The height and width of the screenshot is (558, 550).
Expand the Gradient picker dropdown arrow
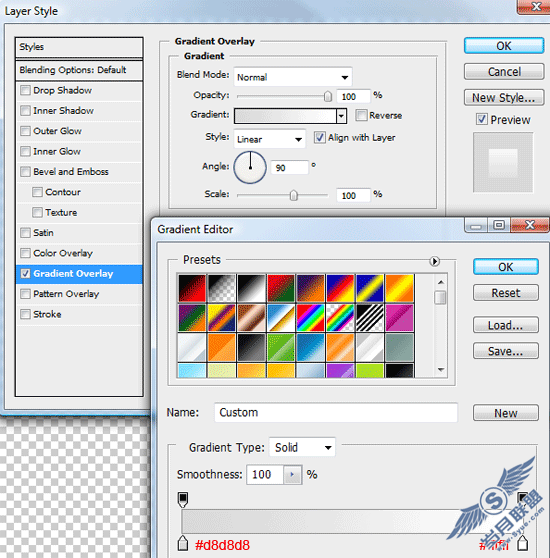click(x=342, y=116)
